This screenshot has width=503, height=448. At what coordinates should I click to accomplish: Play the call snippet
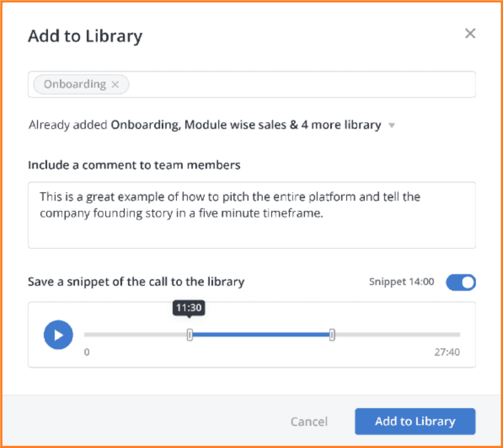click(x=58, y=335)
